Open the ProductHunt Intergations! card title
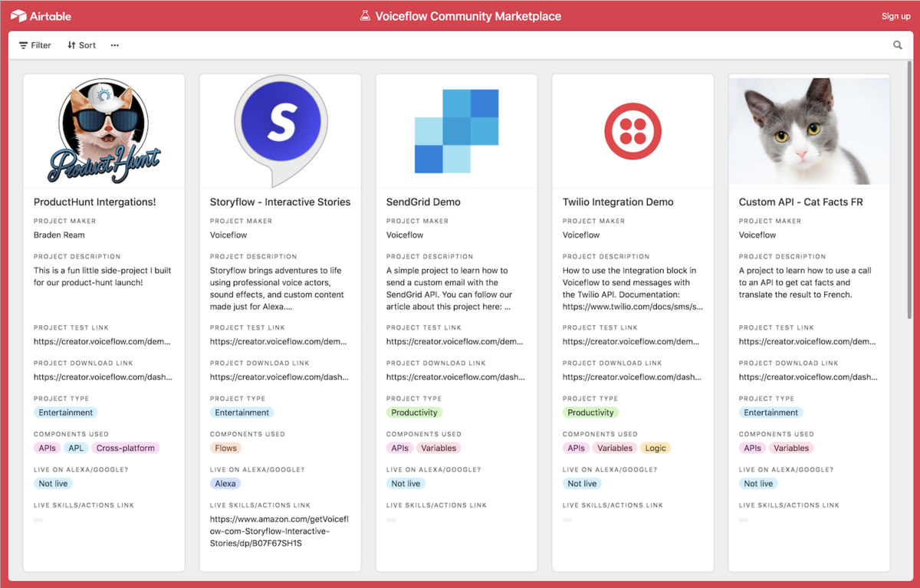The width and height of the screenshot is (920, 588). pos(95,202)
